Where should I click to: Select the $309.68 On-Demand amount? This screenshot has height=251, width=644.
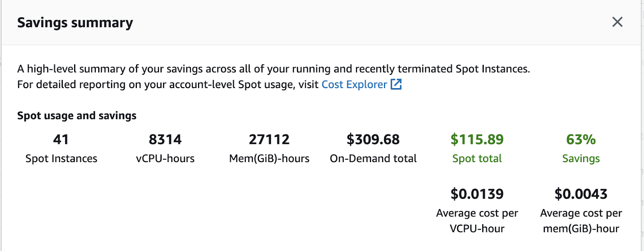click(373, 140)
